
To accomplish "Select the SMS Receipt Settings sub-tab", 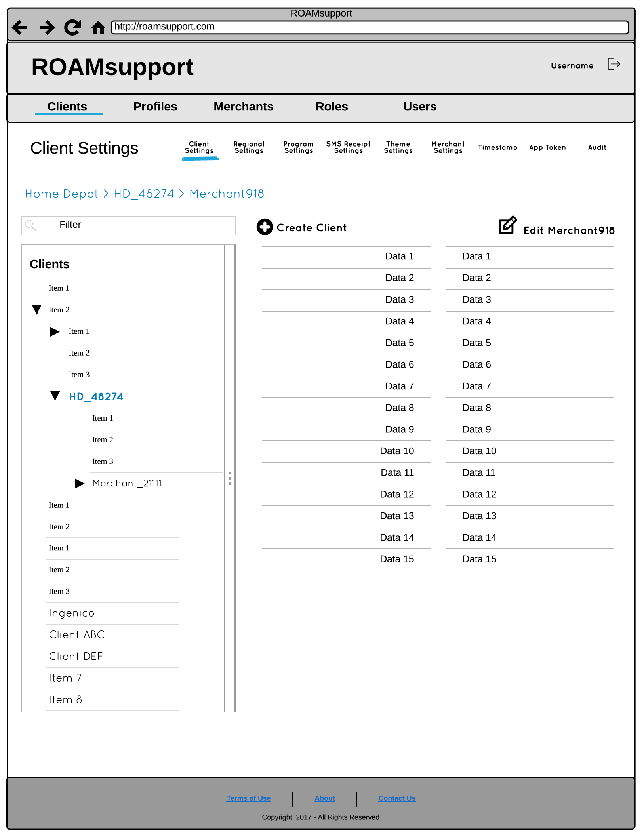I will (x=349, y=147).
